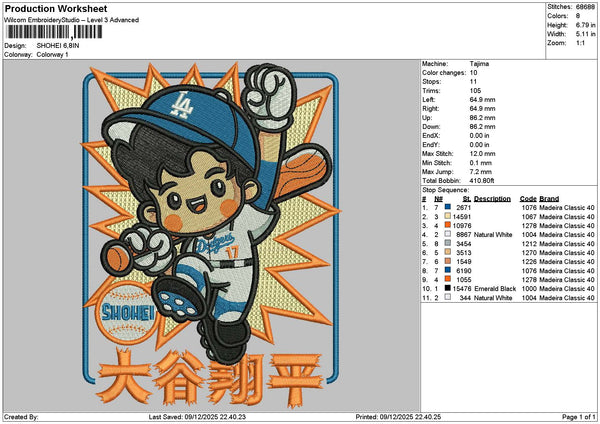Select the design name SHOHEI 6,8IN
Viewport: 600px width, 424px height.
point(58,46)
